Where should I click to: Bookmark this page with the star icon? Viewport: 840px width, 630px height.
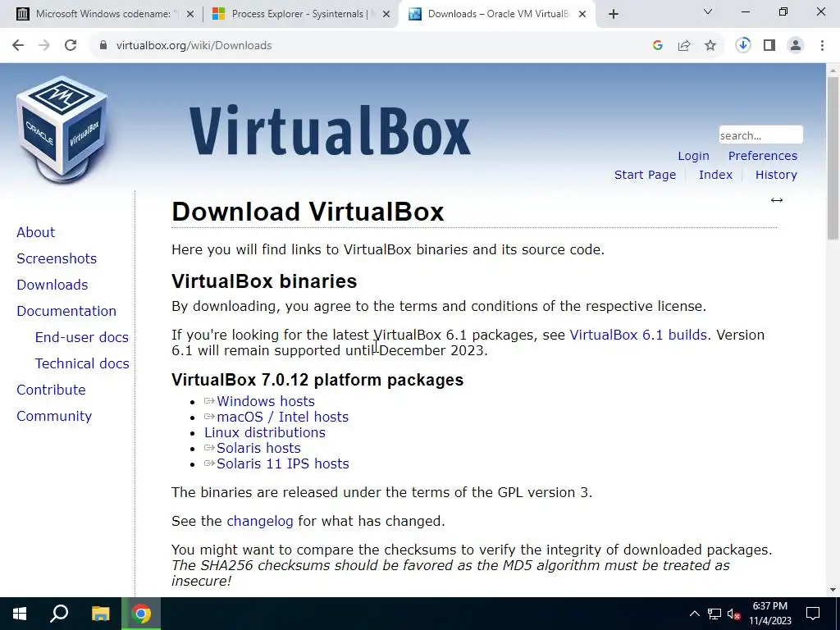tap(710, 46)
